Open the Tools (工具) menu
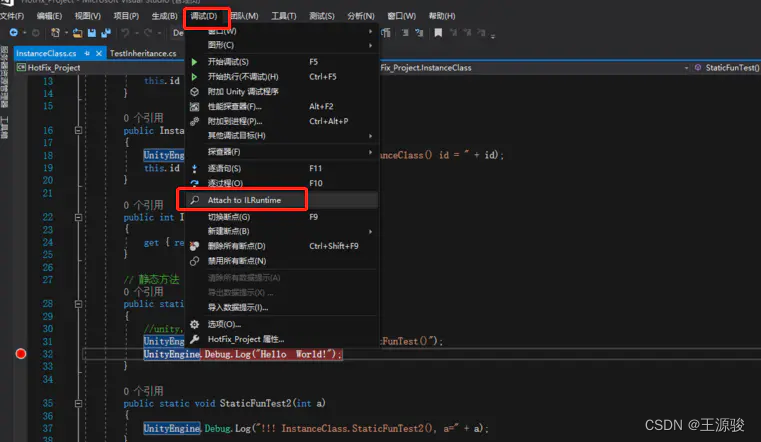 (x=284, y=16)
